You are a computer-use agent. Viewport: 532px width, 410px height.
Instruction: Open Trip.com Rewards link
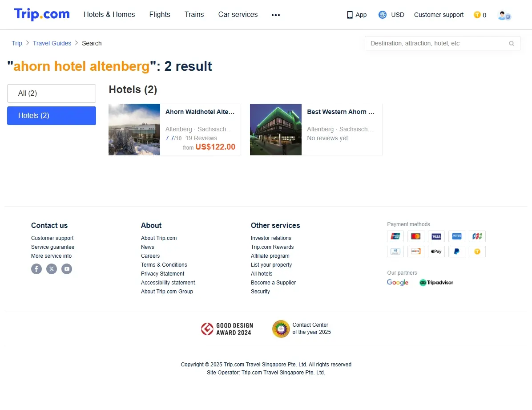click(x=272, y=247)
